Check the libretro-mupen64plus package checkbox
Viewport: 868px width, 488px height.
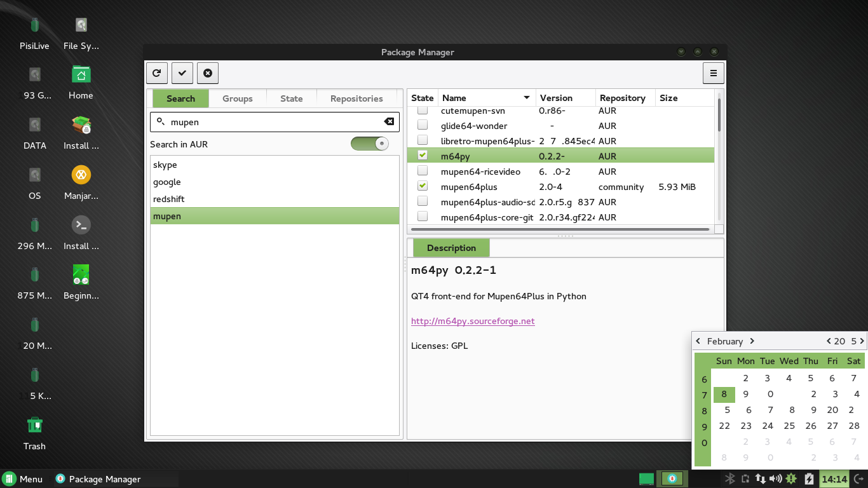tap(423, 140)
